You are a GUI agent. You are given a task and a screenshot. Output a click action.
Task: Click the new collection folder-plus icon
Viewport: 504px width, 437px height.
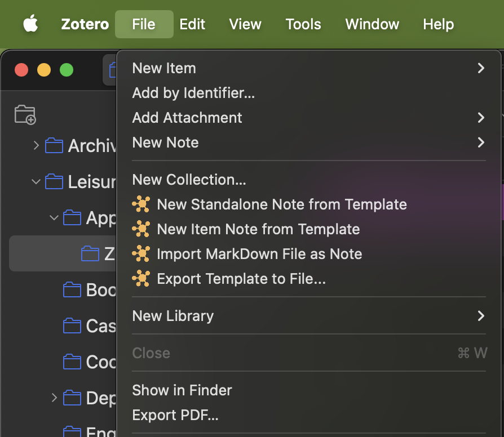(25, 114)
